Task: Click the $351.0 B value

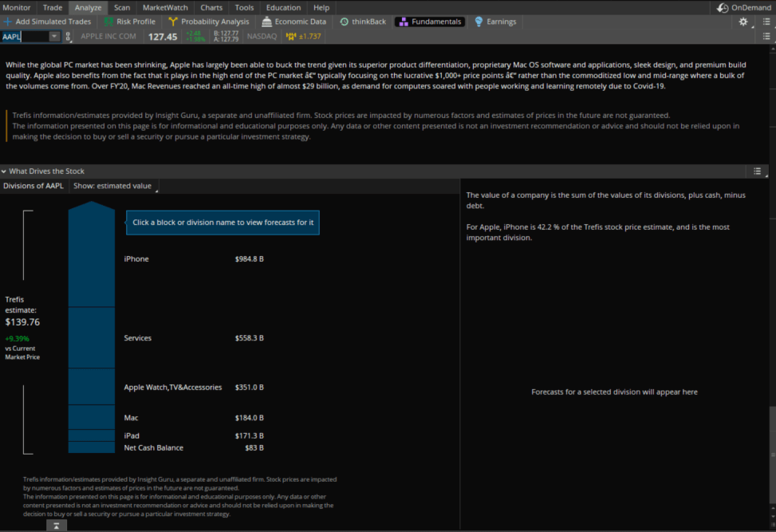Action: pyautogui.click(x=249, y=388)
